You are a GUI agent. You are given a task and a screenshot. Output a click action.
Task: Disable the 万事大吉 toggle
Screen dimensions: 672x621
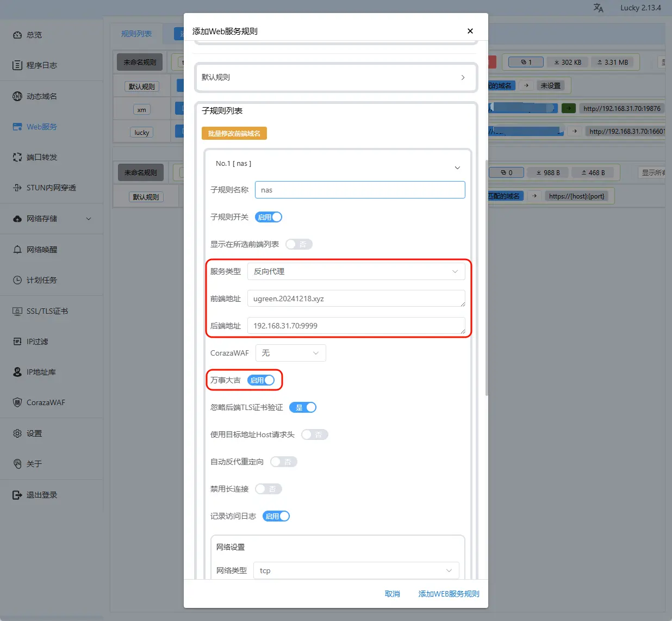click(261, 380)
